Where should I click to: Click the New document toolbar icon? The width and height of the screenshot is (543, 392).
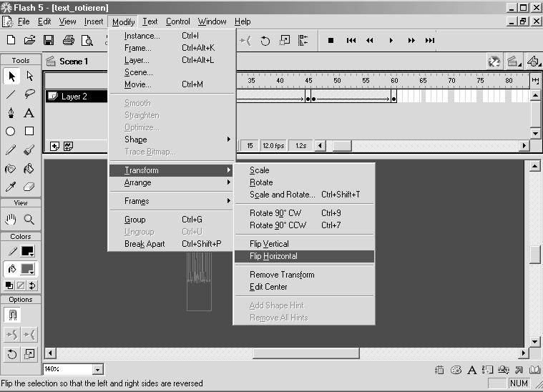[11, 40]
